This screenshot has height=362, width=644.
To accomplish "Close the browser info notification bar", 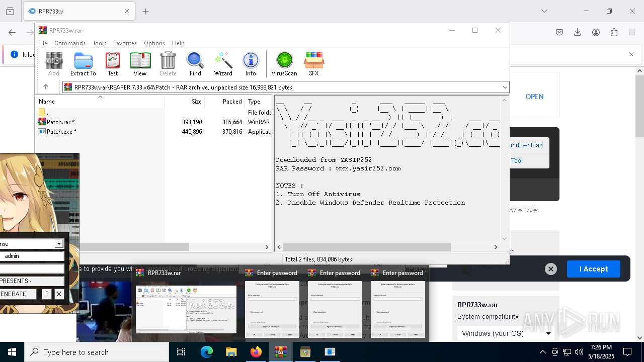I will pyautogui.click(x=631, y=54).
